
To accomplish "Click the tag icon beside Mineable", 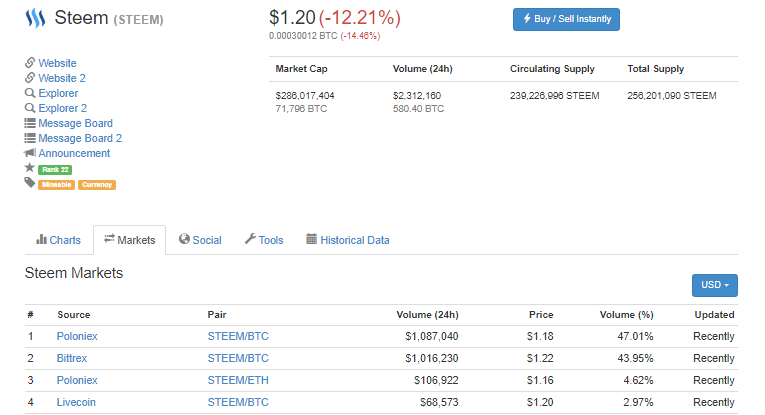I will (30, 183).
